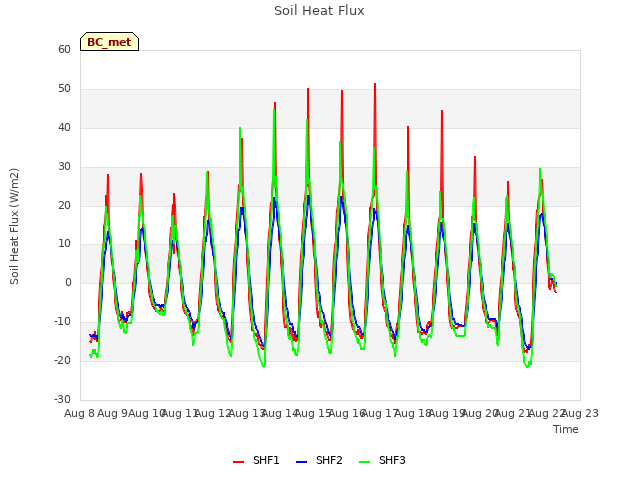Click the blue SHF2 legend color marker
Screen dimensions: 640x480
pos(301,462)
